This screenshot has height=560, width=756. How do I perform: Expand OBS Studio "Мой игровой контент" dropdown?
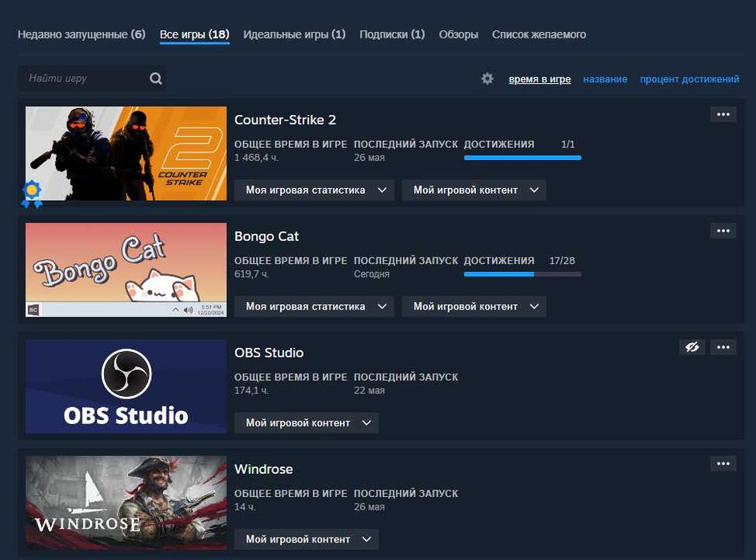point(306,423)
